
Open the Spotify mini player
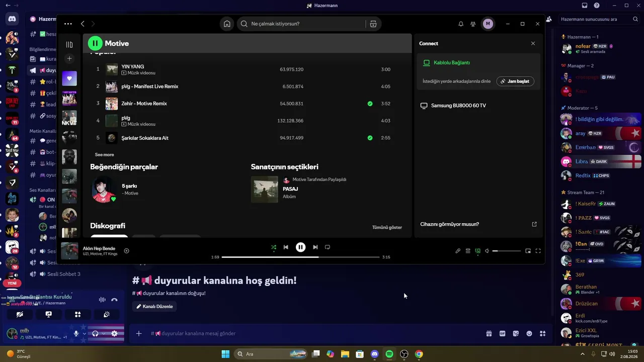pyautogui.click(x=528, y=251)
